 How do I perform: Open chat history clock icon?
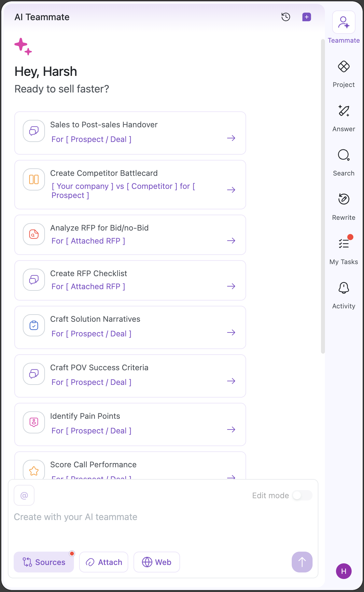coord(286,17)
